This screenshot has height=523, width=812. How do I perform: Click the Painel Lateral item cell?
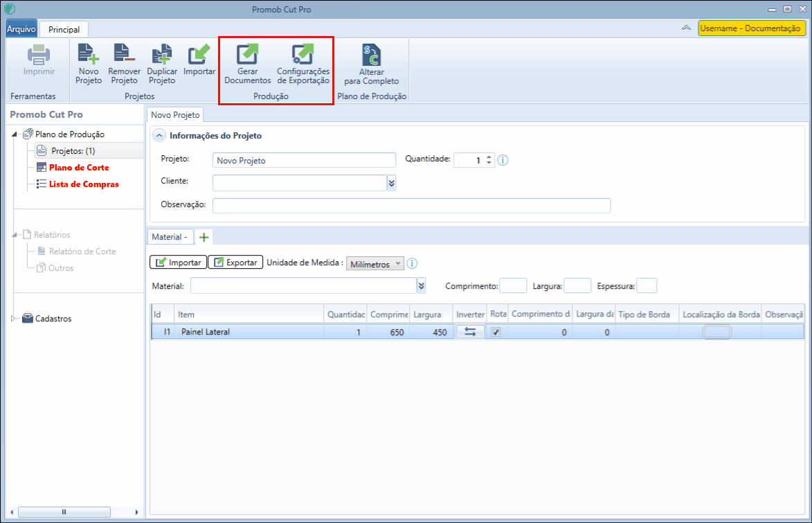pos(249,332)
